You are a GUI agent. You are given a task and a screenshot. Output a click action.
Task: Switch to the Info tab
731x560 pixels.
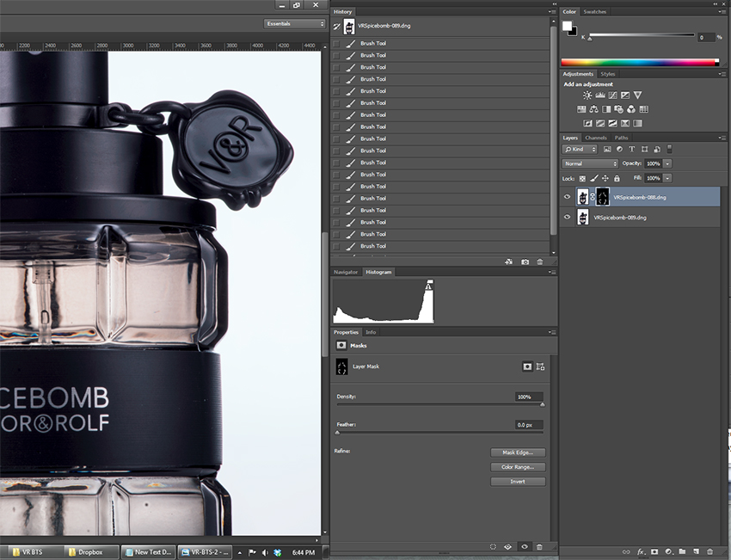click(x=371, y=332)
